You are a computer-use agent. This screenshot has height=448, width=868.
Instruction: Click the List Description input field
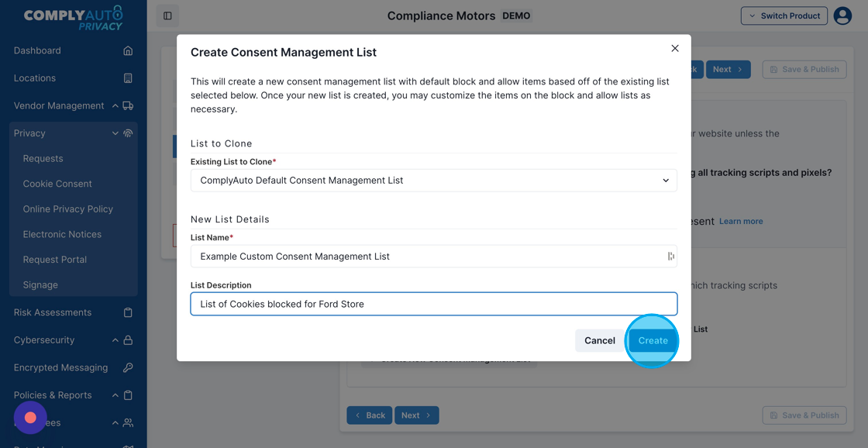(x=433, y=304)
